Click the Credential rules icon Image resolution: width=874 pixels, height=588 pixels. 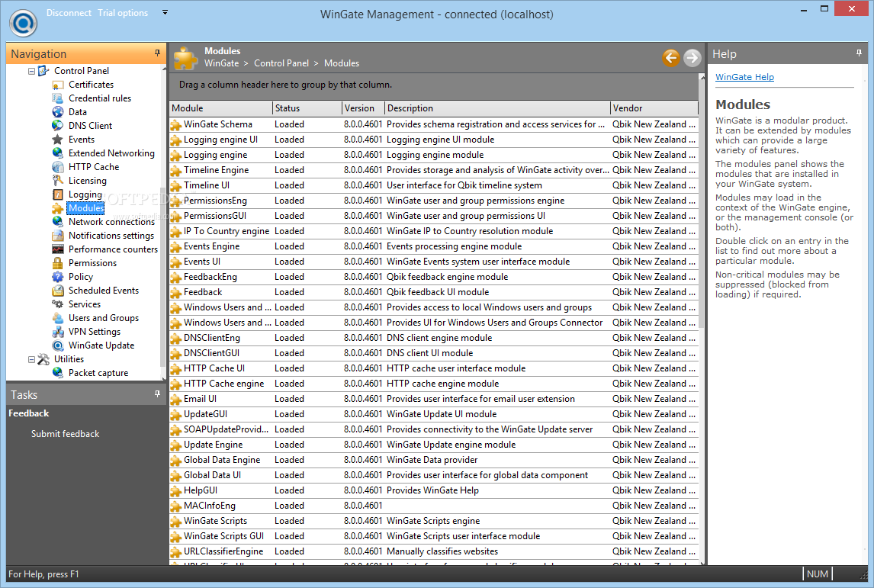[x=57, y=98]
